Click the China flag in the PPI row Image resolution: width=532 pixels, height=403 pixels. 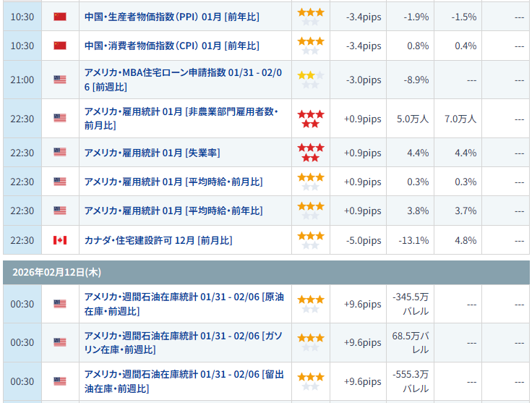60,16
